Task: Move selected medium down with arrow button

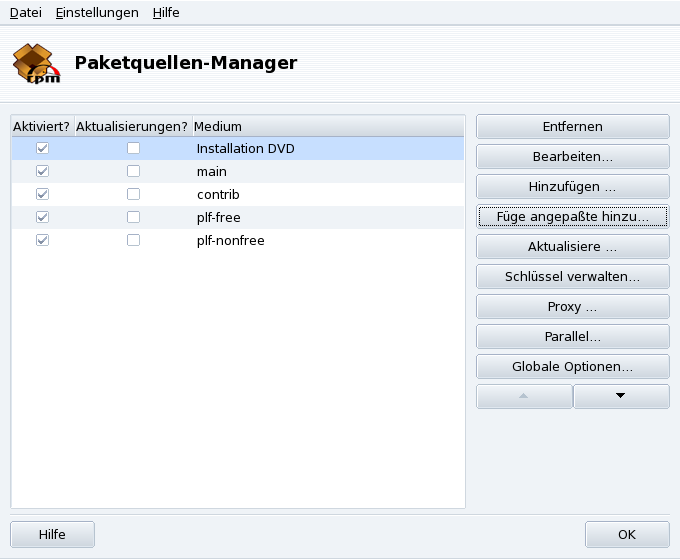Action: (621, 396)
